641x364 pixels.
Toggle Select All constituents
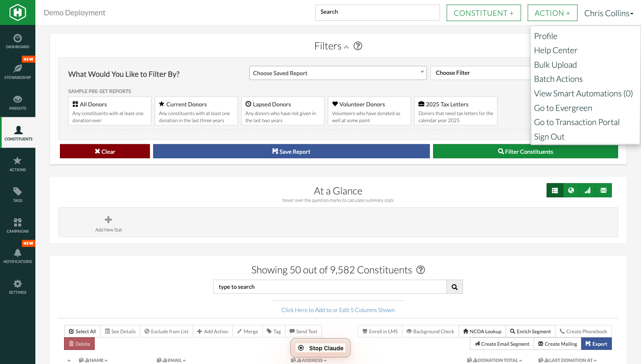click(x=82, y=332)
